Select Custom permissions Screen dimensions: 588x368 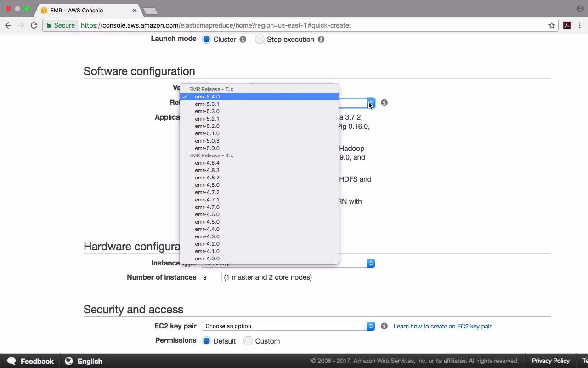(x=248, y=341)
